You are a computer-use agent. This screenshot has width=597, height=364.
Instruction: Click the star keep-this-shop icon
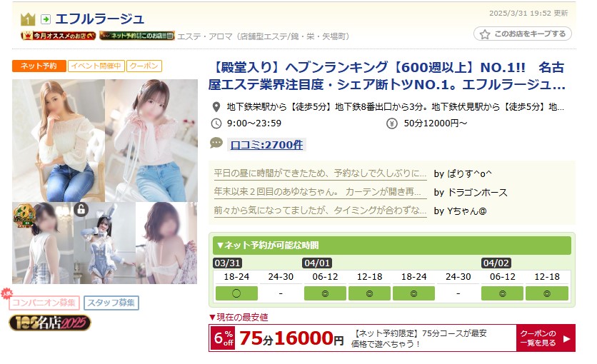click(484, 34)
